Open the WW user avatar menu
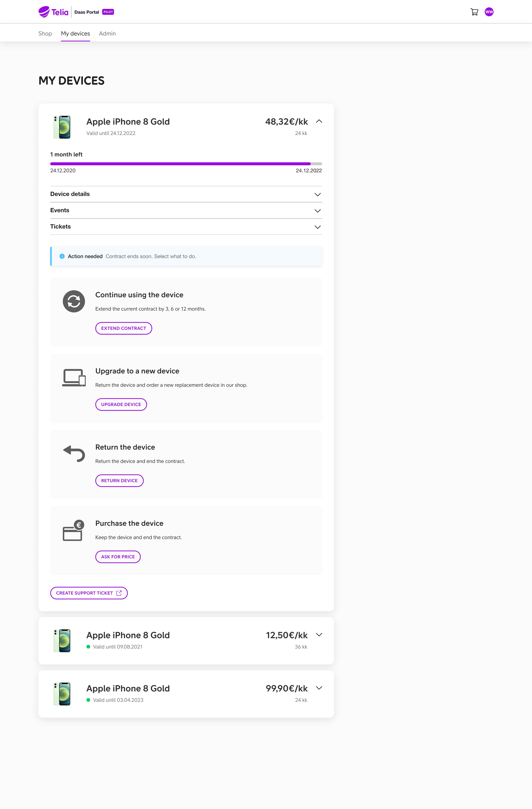Viewport: 532px width, 809px height. (489, 12)
